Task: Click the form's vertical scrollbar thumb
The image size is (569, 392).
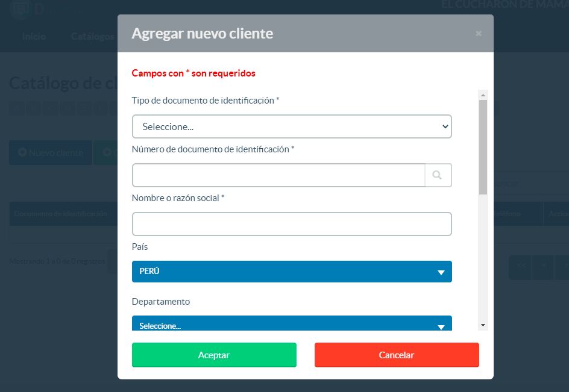Action: pos(483,148)
